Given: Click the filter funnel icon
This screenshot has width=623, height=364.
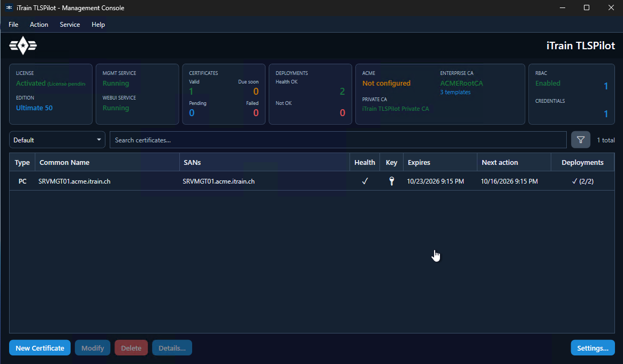Looking at the screenshot, I should click(x=581, y=140).
